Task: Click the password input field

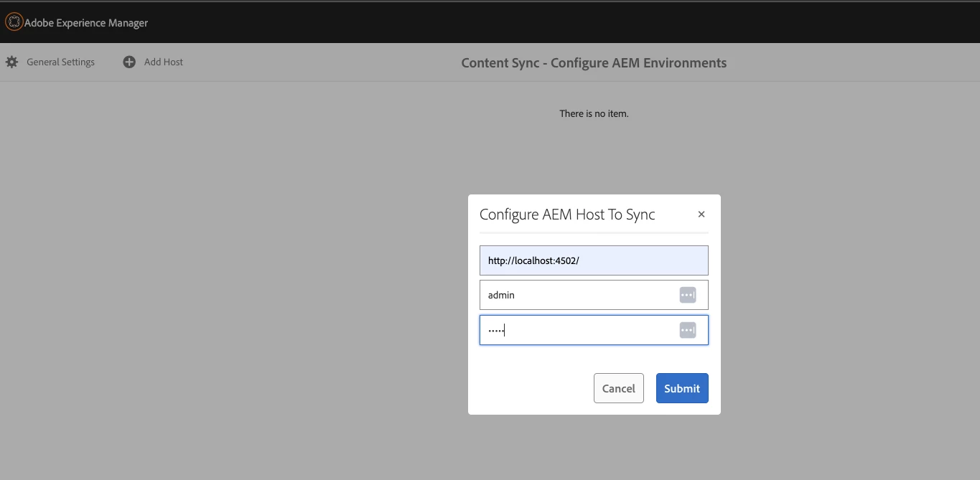Action: 594,330
